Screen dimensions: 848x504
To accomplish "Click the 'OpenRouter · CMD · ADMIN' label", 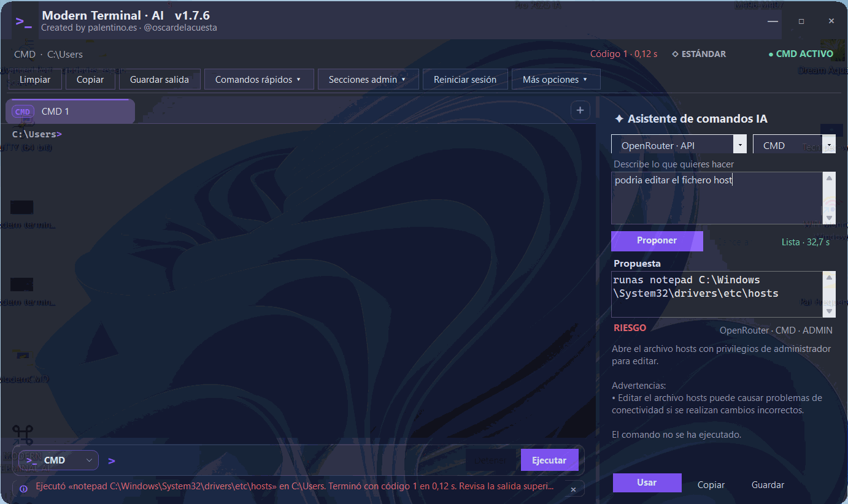I will pos(776,330).
